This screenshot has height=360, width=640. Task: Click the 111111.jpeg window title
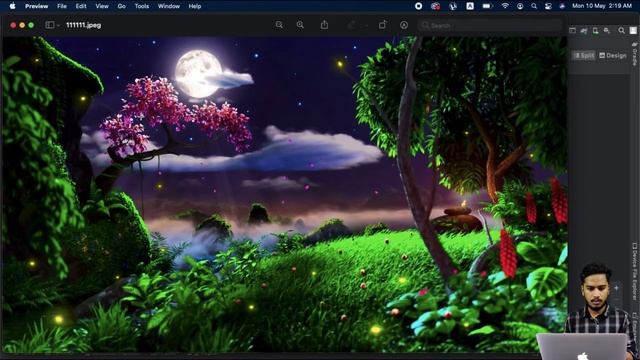[x=84, y=25]
